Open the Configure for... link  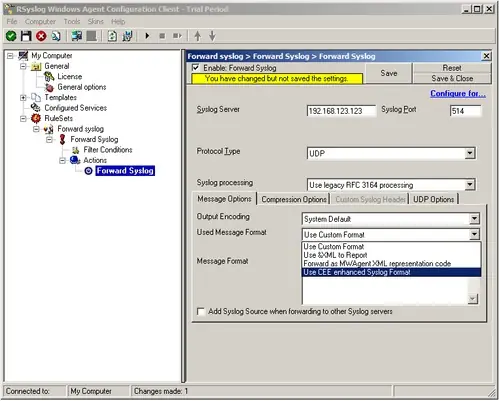[458, 93]
